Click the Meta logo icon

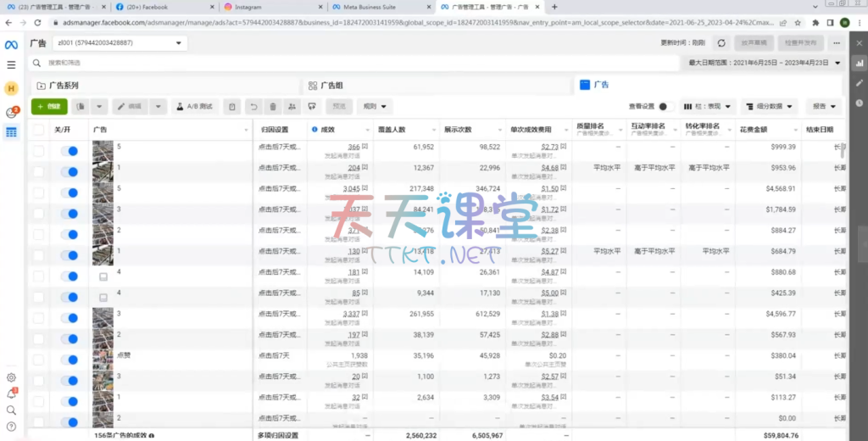tap(11, 43)
